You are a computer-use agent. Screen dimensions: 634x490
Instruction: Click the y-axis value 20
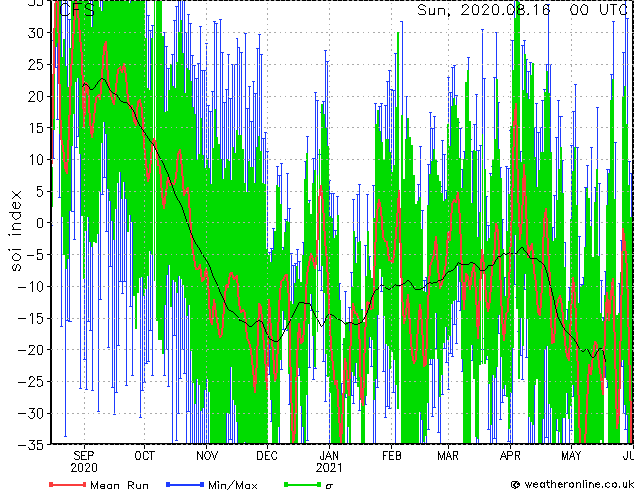(36, 96)
